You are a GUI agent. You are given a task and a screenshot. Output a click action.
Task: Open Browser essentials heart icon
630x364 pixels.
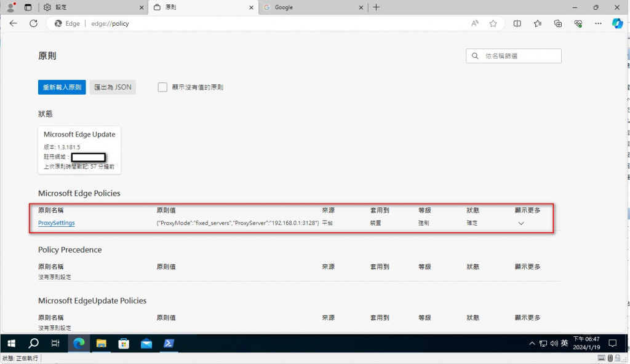coord(578,23)
